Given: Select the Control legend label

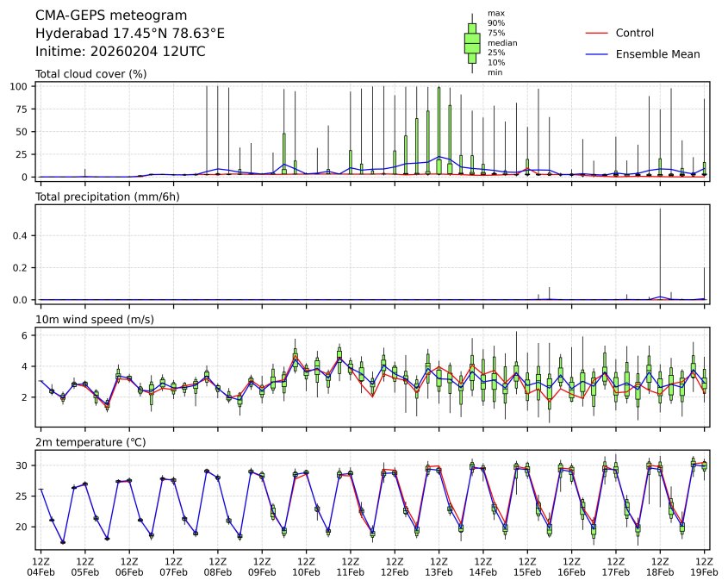Looking at the screenshot, I should click(x=634, y=33).
